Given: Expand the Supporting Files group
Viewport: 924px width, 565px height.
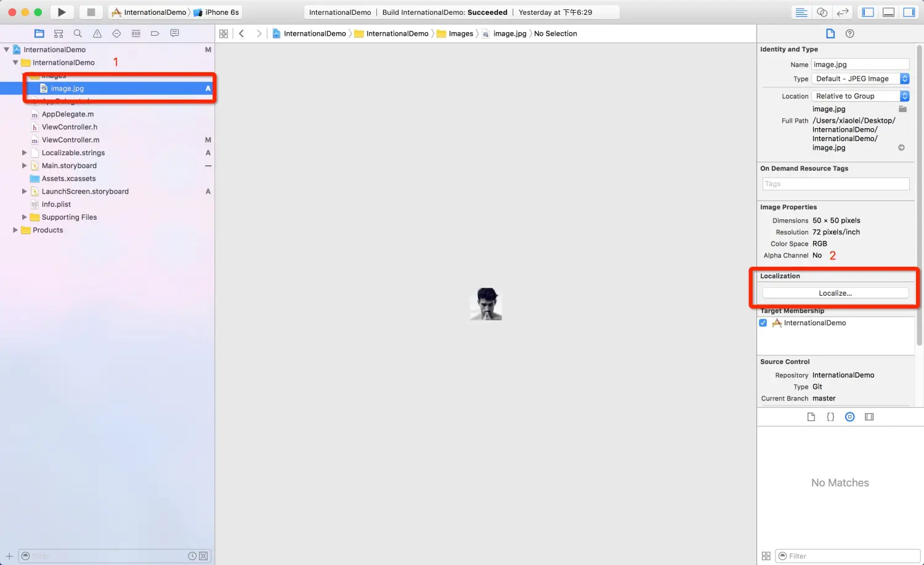Looking at the screenshot, I should pyautogui.click(x=25, y=217).
